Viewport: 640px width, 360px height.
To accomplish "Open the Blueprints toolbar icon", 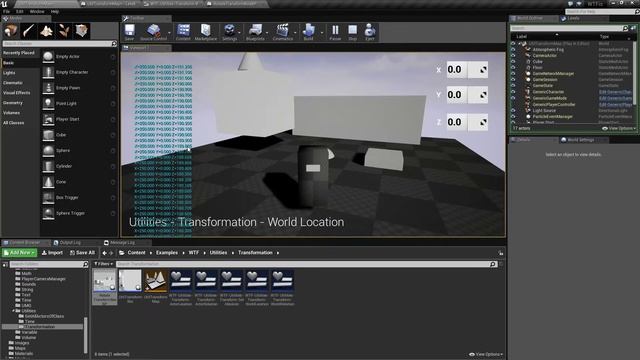I will point(255,32).
